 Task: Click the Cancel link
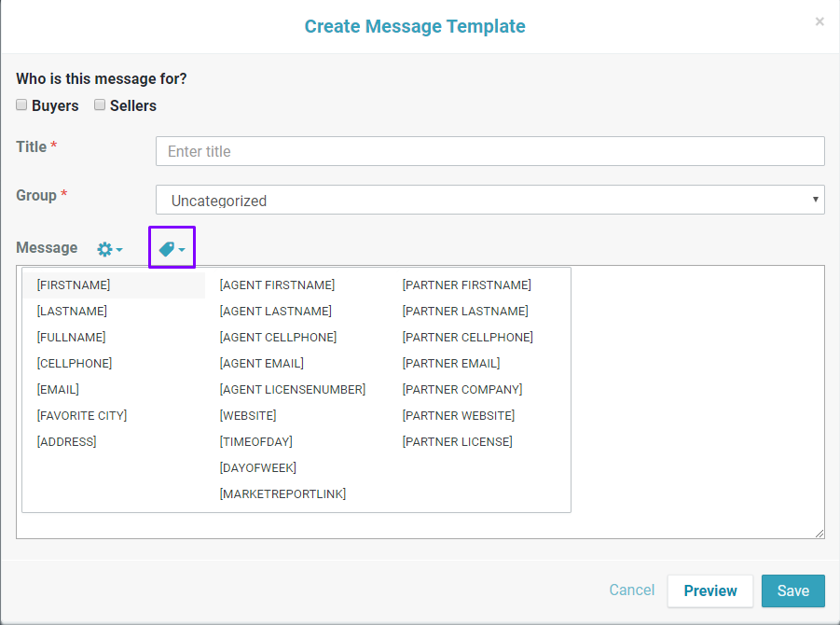[x=631, y=590]
